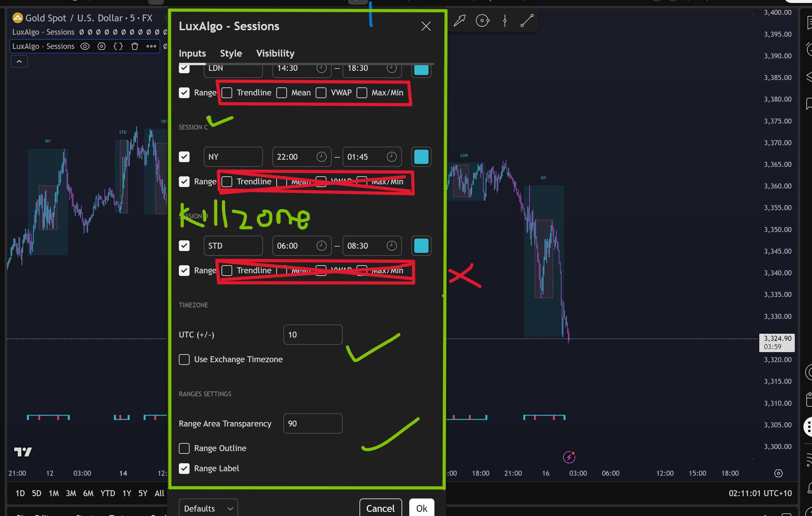Viewport: 812px width, 516px height.
Task: Switch to the Visibility tab
Action: pos(275,53)
